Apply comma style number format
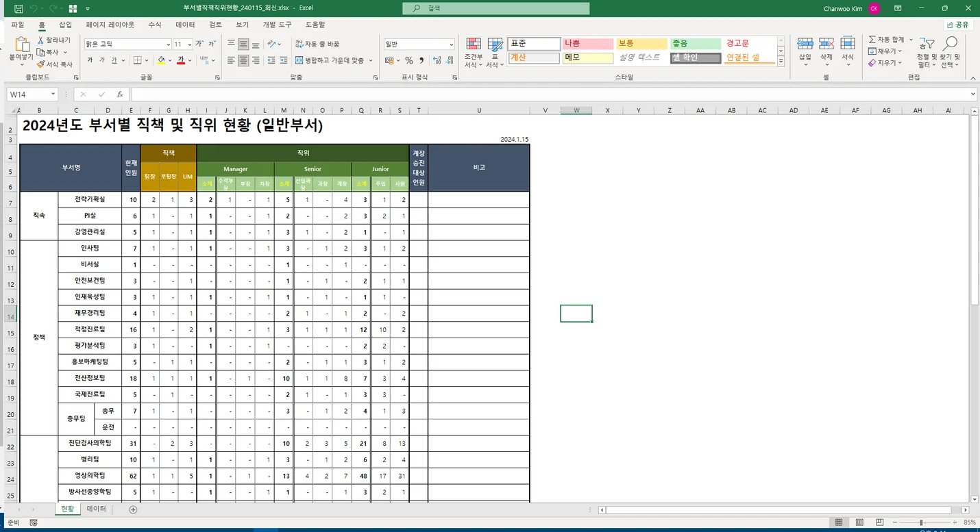The image size is (980, 532). pos(421,60)
